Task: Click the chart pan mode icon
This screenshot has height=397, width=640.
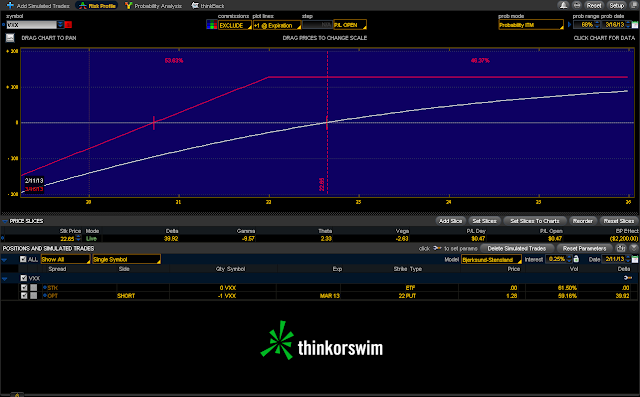Action: (x=10, y=38)
